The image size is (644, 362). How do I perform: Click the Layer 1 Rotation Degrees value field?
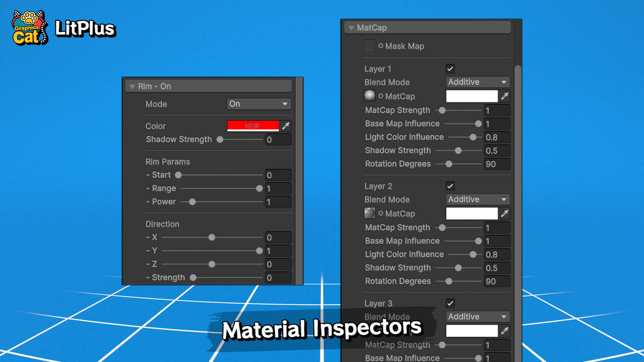pos(497,164)
